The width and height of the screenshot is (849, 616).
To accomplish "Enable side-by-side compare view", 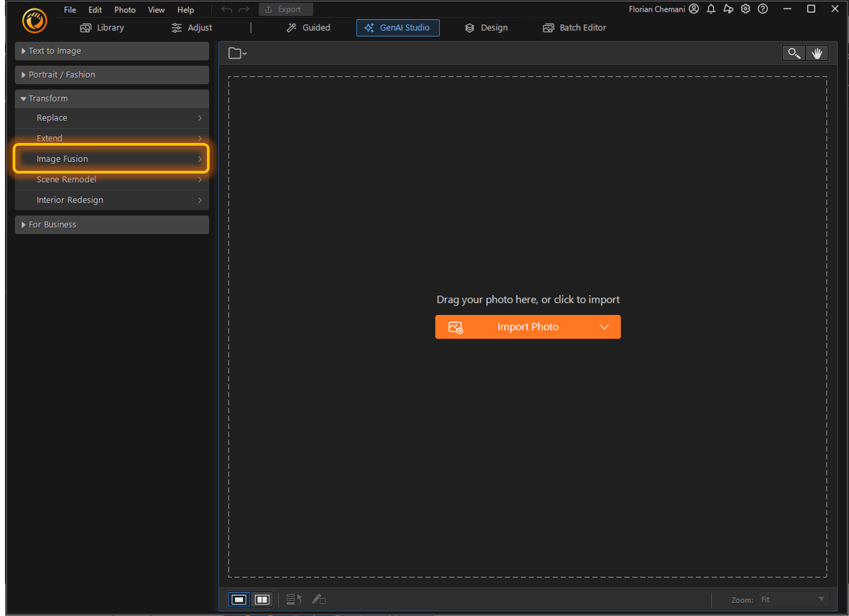I will 262,599.
